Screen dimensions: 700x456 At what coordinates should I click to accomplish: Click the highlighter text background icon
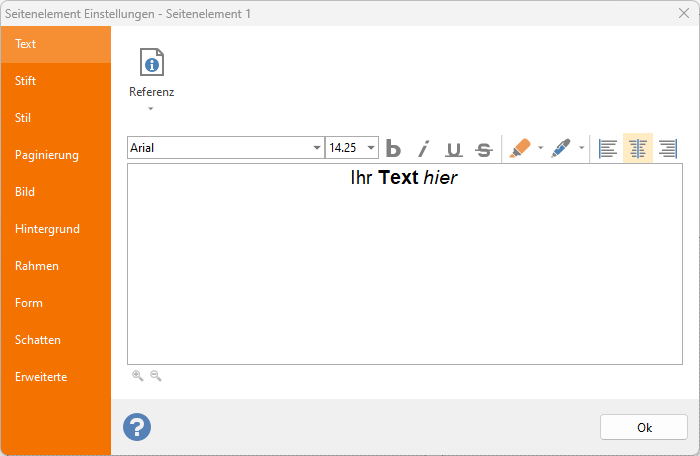520,148
